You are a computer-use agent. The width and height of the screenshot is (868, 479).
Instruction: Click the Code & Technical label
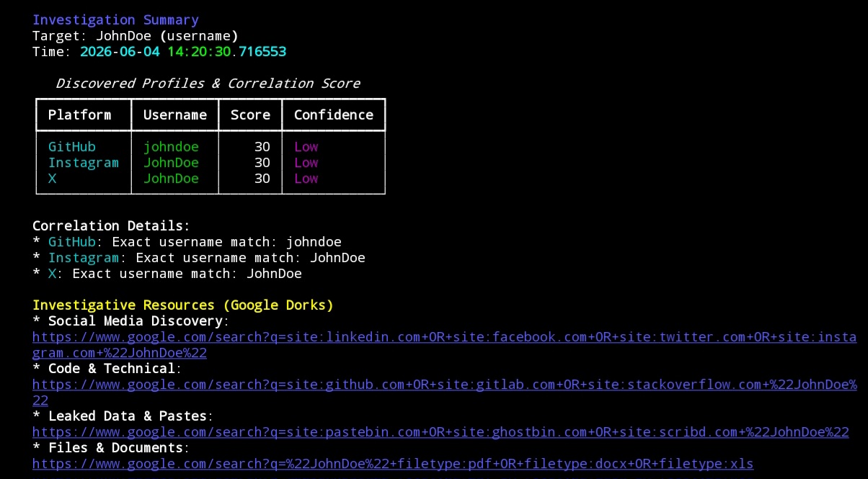(112, 369)
